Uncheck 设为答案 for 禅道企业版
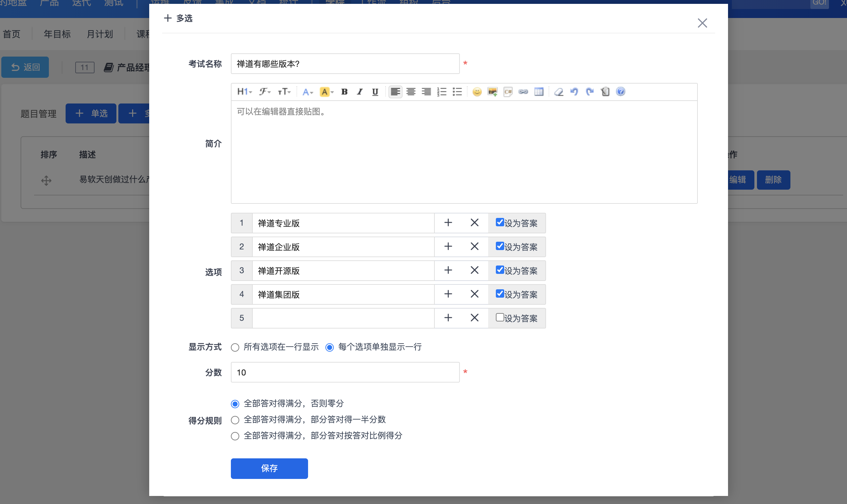 (x=499, y=246)
